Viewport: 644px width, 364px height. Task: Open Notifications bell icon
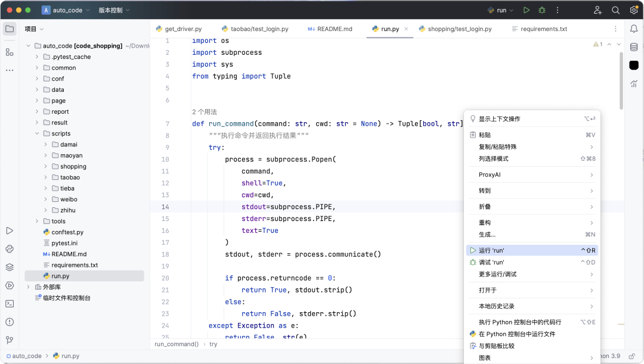coord(634,29)
